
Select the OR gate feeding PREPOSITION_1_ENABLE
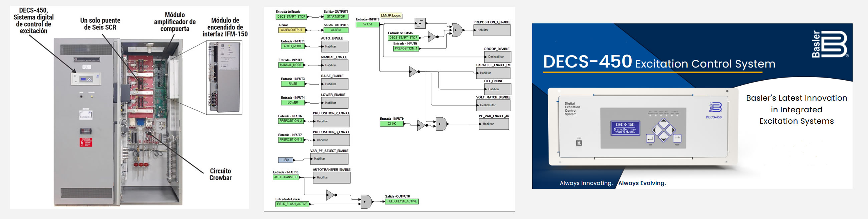457,30
